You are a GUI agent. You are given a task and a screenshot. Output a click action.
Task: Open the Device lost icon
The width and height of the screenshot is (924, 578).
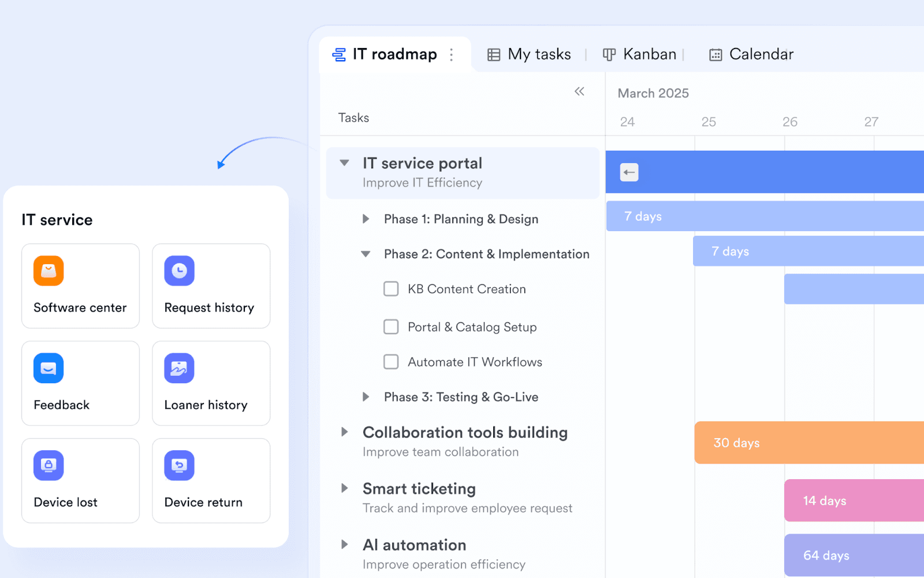point(49,465)
